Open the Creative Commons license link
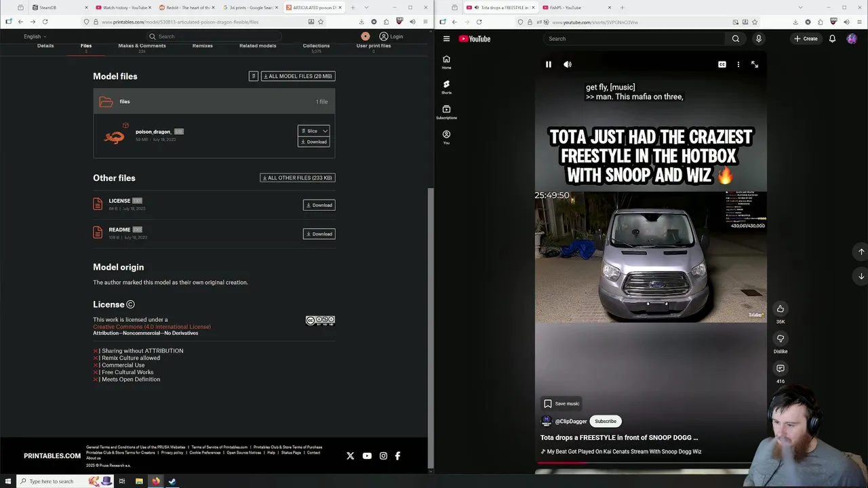 tap(152, 327)
